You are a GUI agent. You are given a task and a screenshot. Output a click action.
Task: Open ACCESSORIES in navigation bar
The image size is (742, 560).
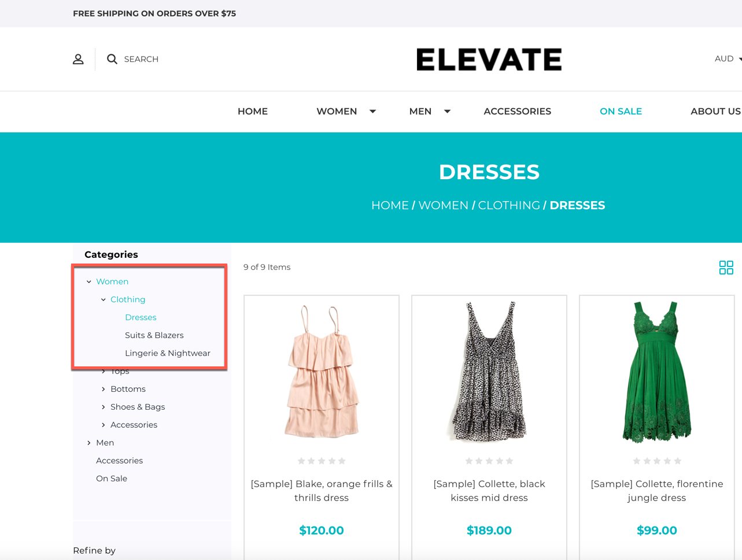click(x=517, y=112)
